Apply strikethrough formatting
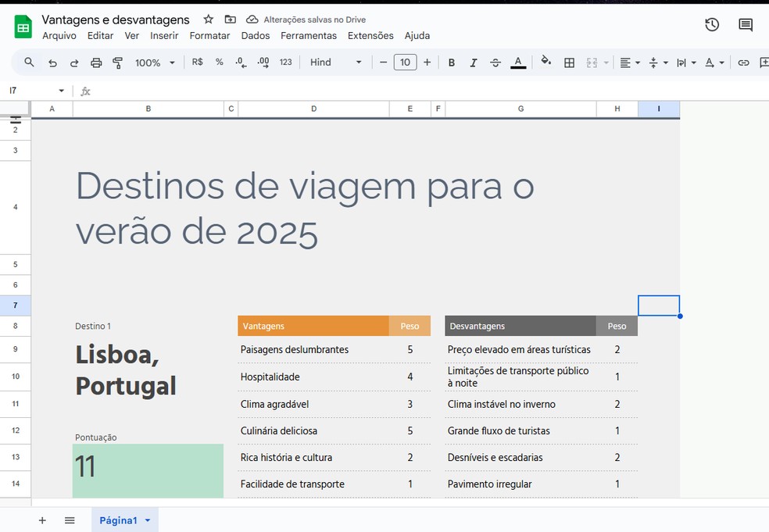769x532 pixels. [x=495, y=62]
